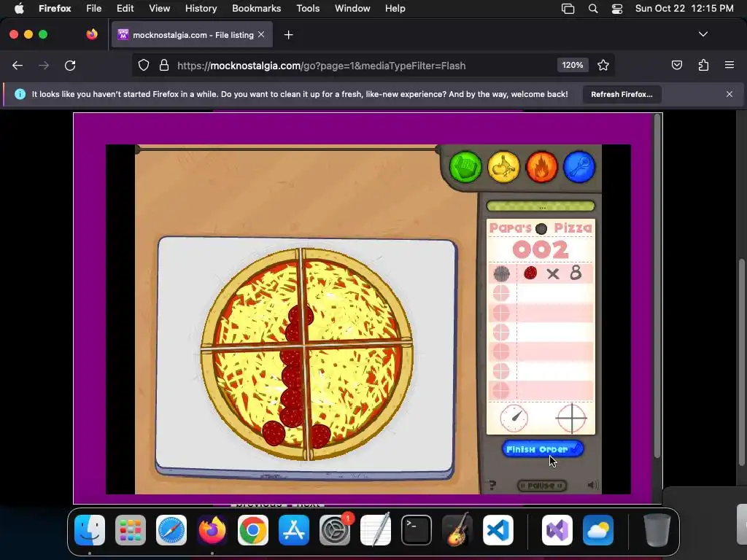747x560 pixels.
Task: Reset the 120% zoom level badge
Action: click(572, 65)
